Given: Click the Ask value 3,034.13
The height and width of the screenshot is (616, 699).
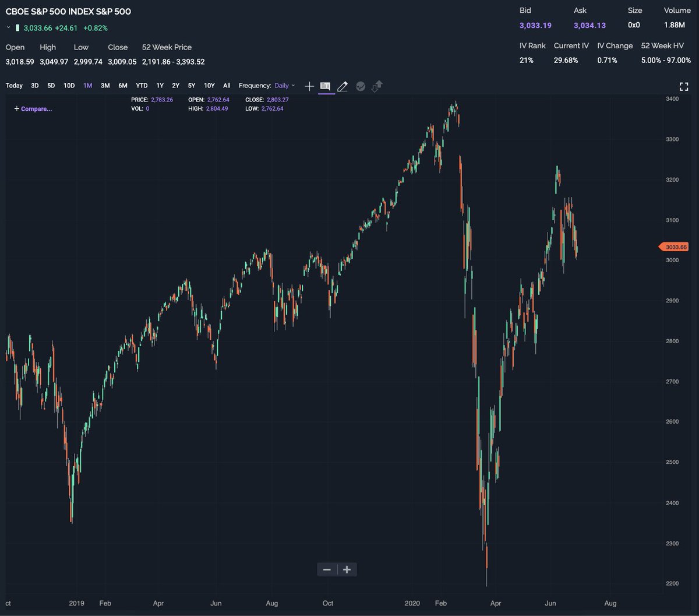Looking at the screenshot, I should coord(589,25).
